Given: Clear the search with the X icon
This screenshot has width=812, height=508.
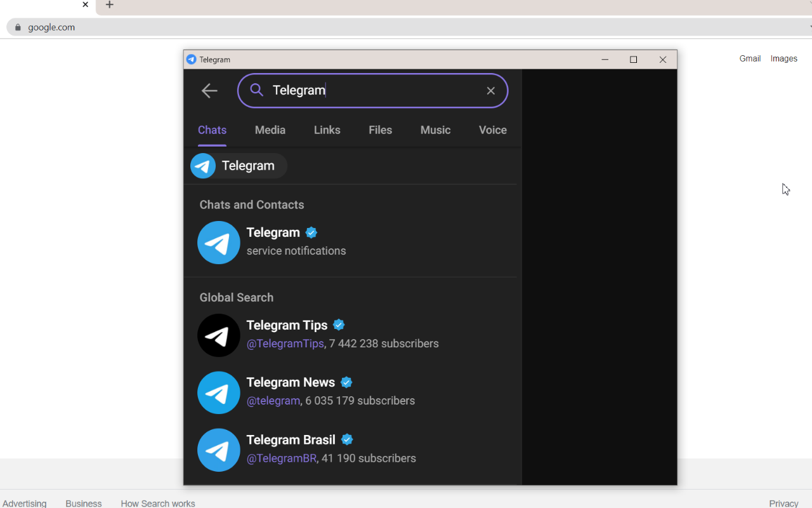Looking at the screenshot, I should [490, 90].
